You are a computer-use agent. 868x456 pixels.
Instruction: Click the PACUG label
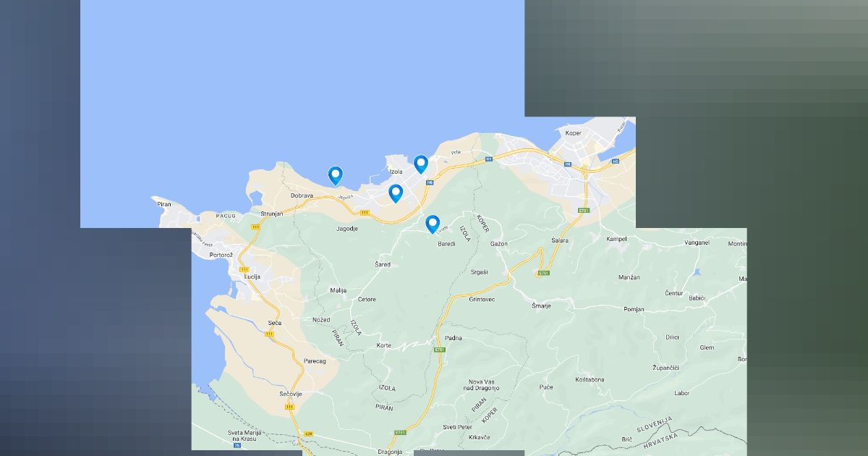[x=226, y=216]
